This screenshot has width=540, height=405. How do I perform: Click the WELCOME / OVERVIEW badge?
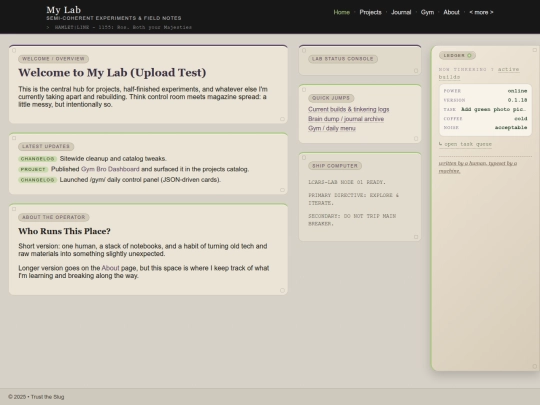coord(53,59)
